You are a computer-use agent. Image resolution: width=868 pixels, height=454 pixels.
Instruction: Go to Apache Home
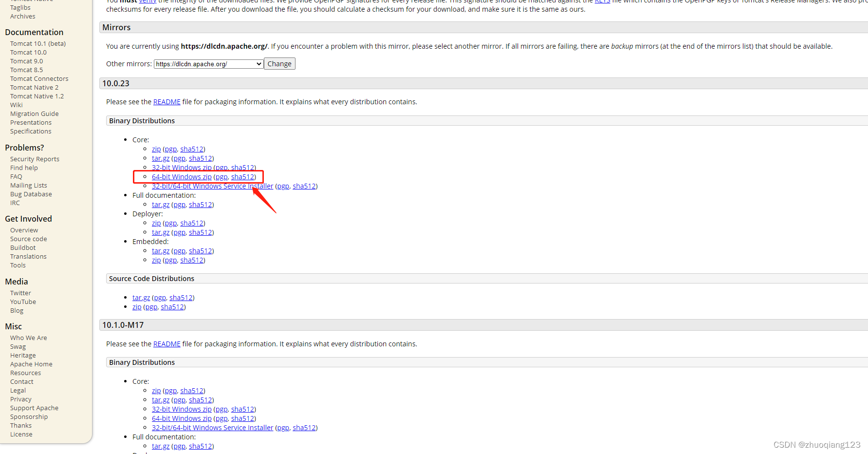(31, 364)
